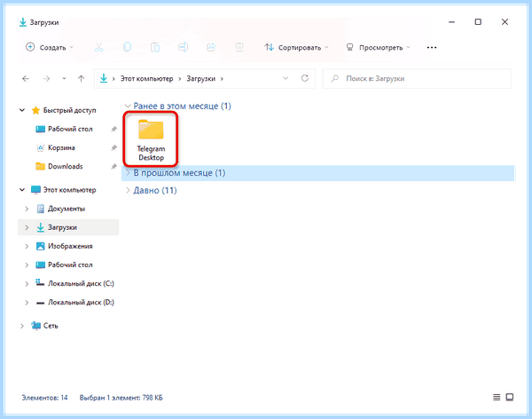532x419 pixels.
Task: Go forward with the right arrow
Action: [x=46, y=79]
